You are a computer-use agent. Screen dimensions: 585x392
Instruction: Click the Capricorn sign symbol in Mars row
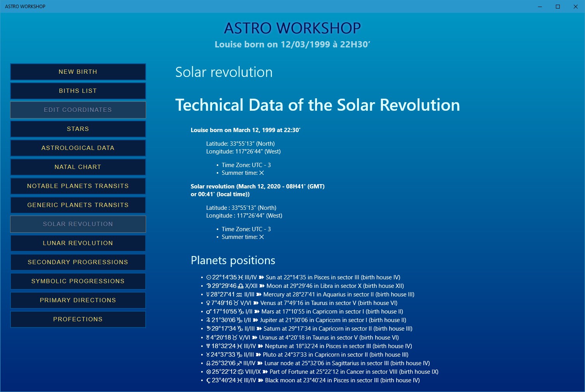241,312
